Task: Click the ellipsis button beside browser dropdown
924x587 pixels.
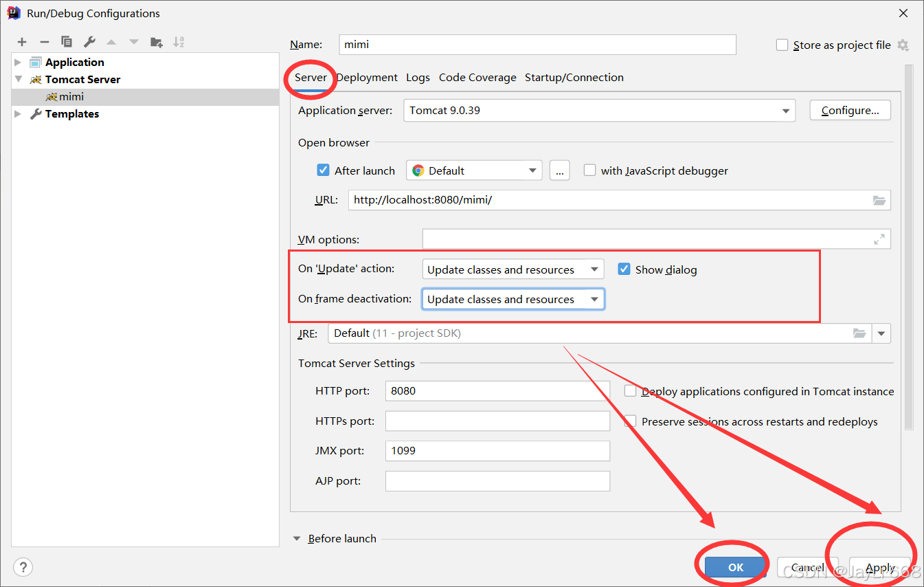Action: 560,170
